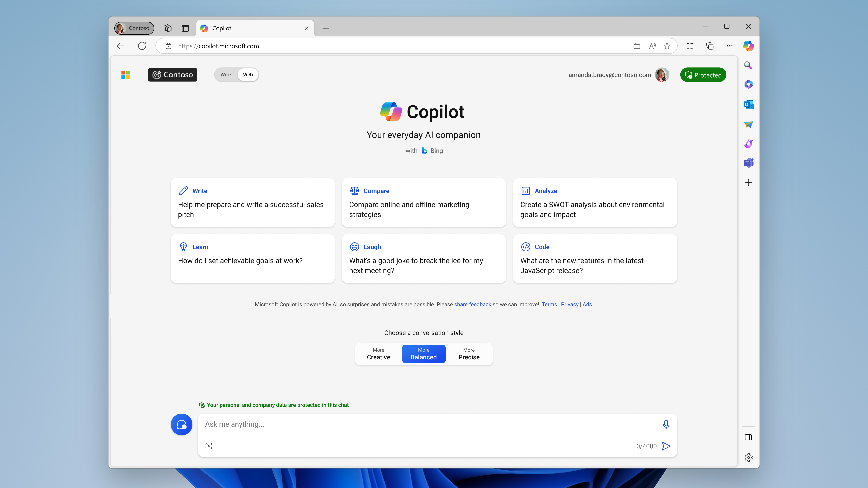Click the share feedback link

472,304
